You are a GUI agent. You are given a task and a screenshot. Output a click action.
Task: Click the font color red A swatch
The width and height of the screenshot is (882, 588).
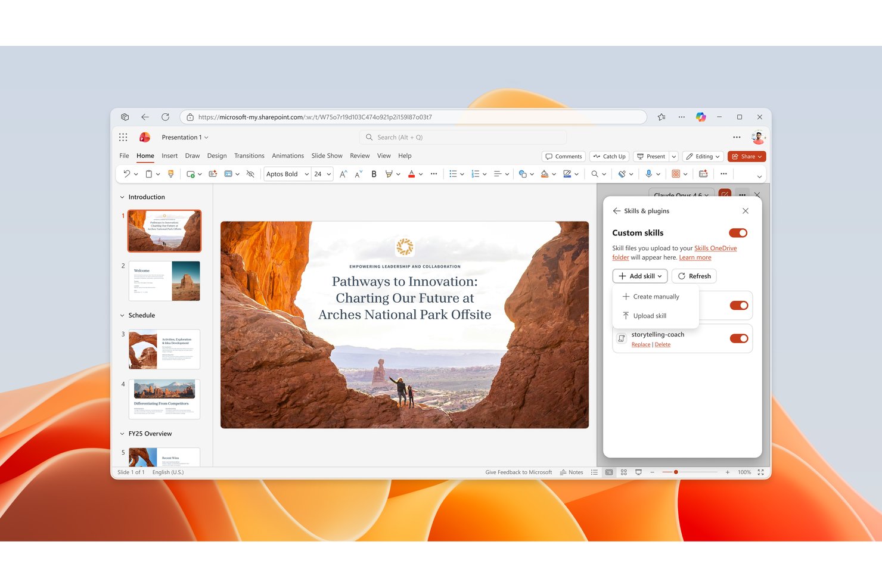(x=411, y=174)
